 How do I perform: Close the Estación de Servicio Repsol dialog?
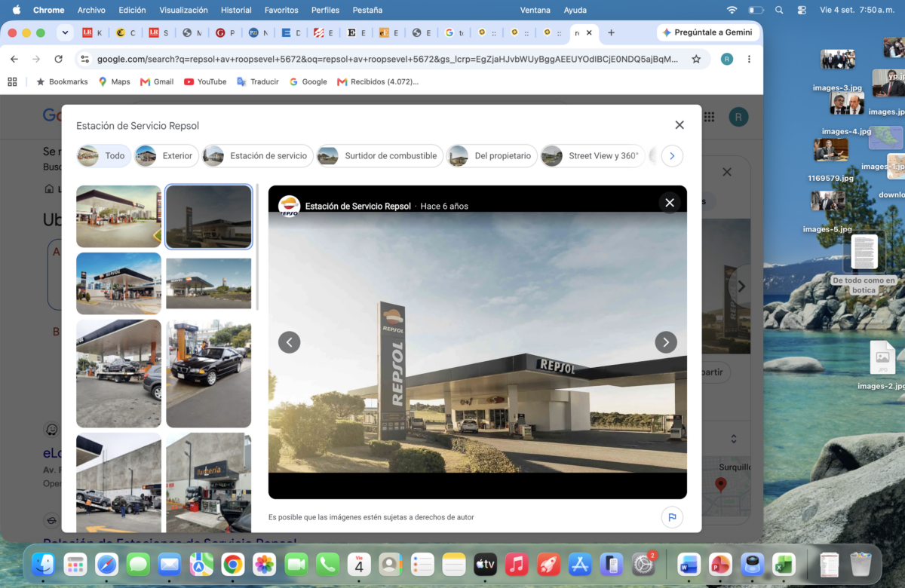tap(680, 125)
